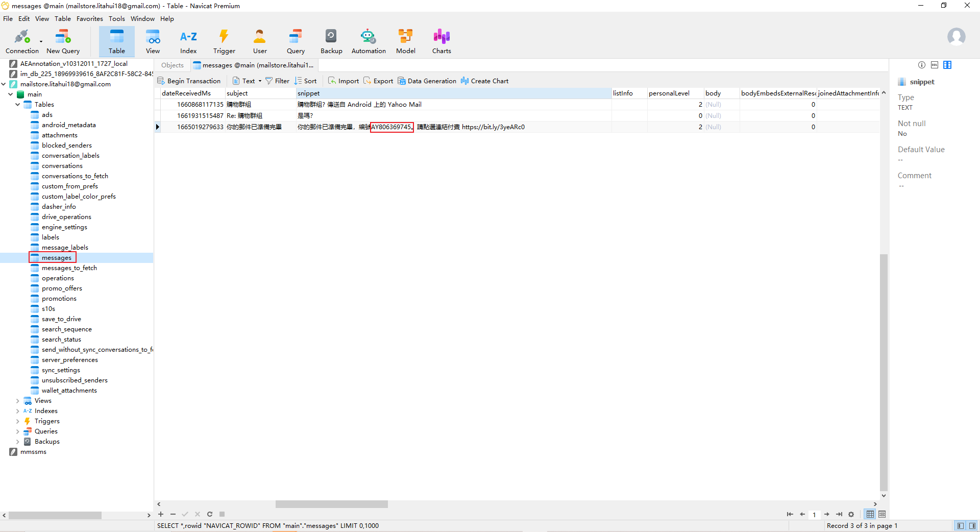The height and width of the screenshot is (532, 980).
Task: Open the Backup tool in toolbar
Action: [331, 41]
